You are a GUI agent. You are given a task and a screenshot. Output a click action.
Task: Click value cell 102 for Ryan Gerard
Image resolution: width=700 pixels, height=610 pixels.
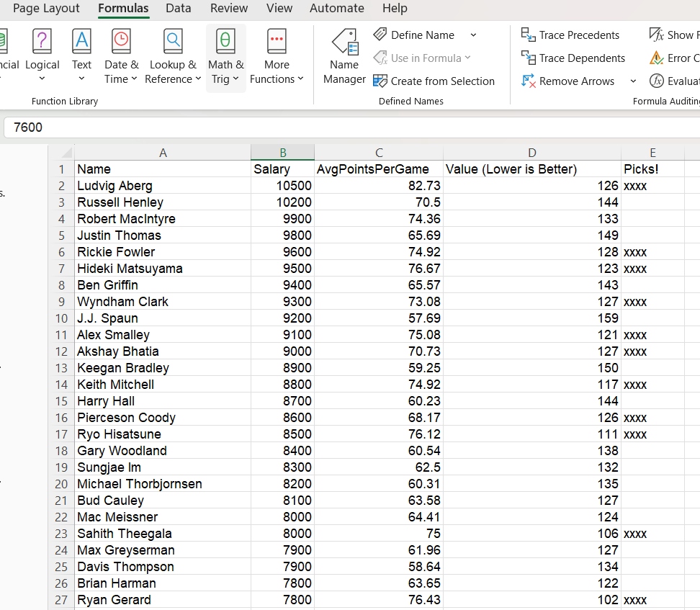pyautogui.click(x=531, y=600)
